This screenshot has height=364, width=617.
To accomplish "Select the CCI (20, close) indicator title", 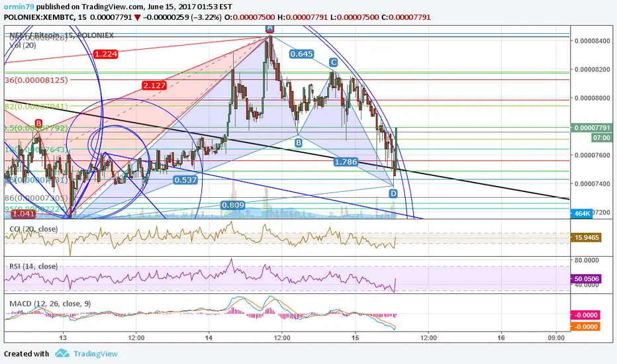I will (x=34, y=229).
